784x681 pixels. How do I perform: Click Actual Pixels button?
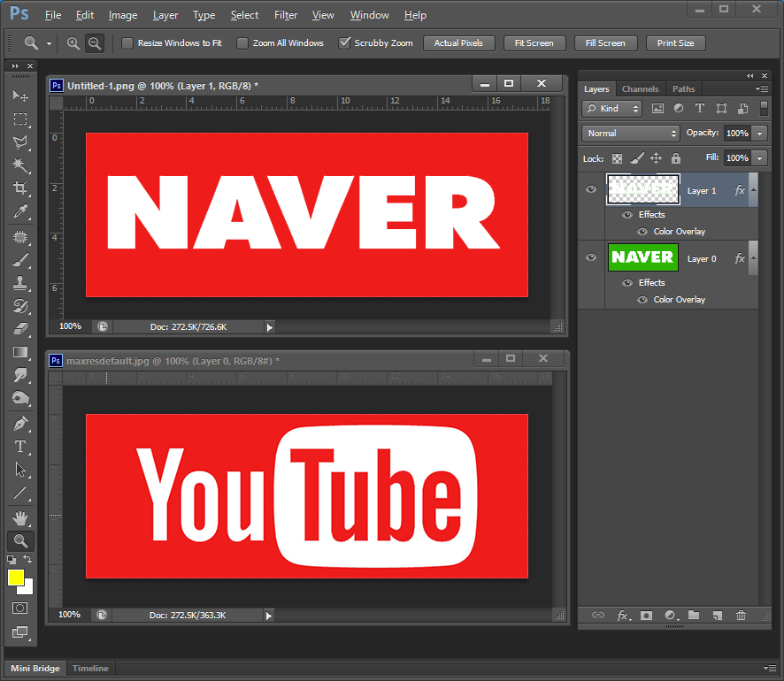458,43
